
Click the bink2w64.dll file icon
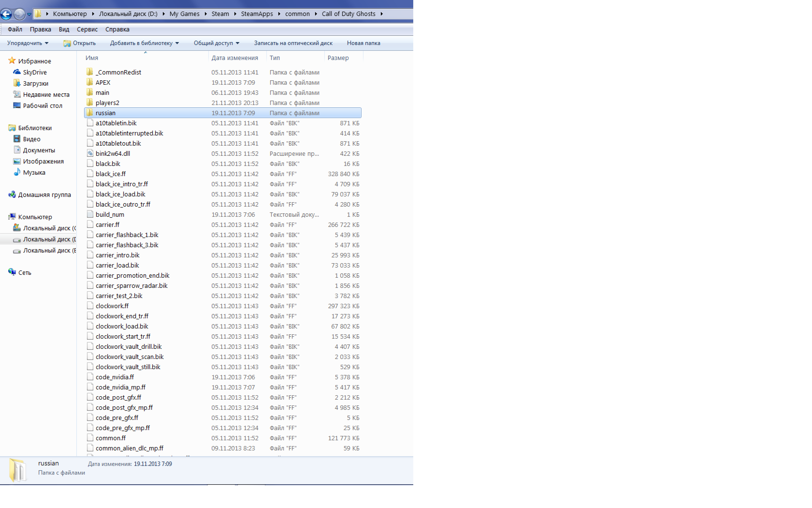coord(90,153)
